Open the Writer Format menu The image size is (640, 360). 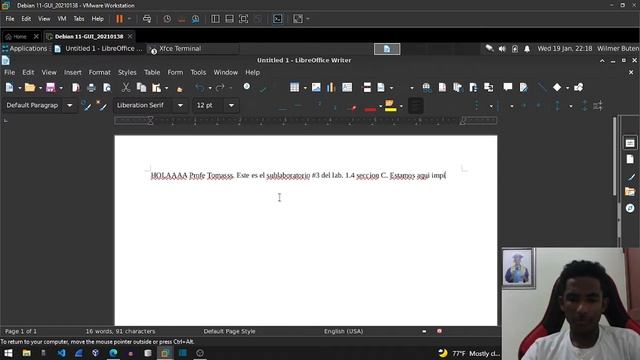click(x=100, y=72)
